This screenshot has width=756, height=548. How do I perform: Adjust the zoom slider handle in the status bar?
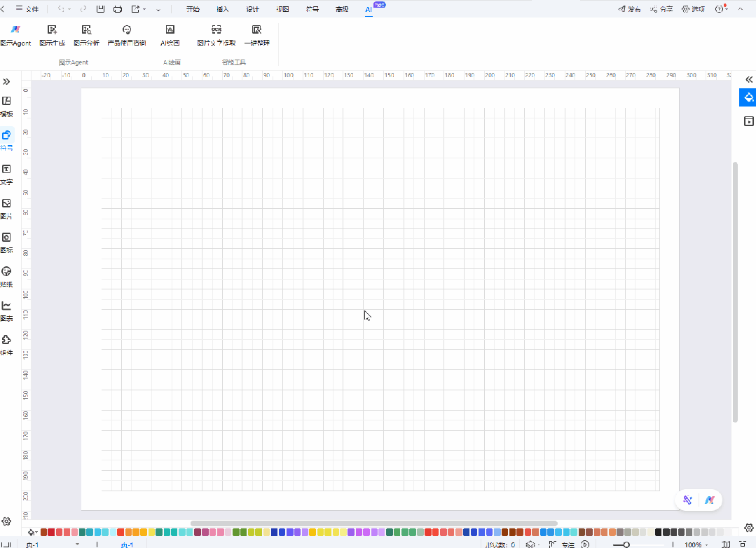pyautogui.click(x=626, y=544)
